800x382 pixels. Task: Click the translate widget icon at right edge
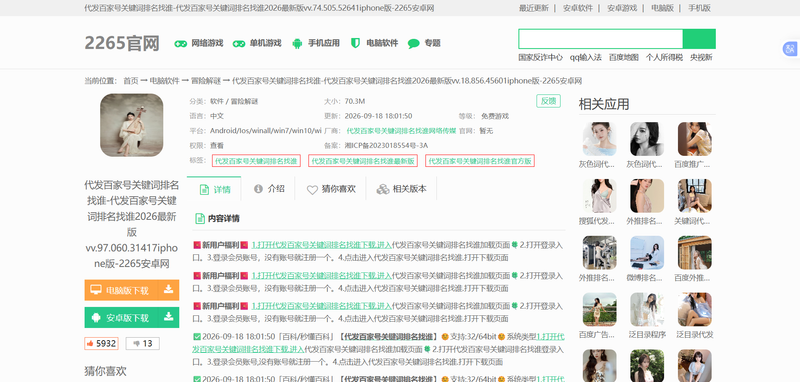point(790,49)
